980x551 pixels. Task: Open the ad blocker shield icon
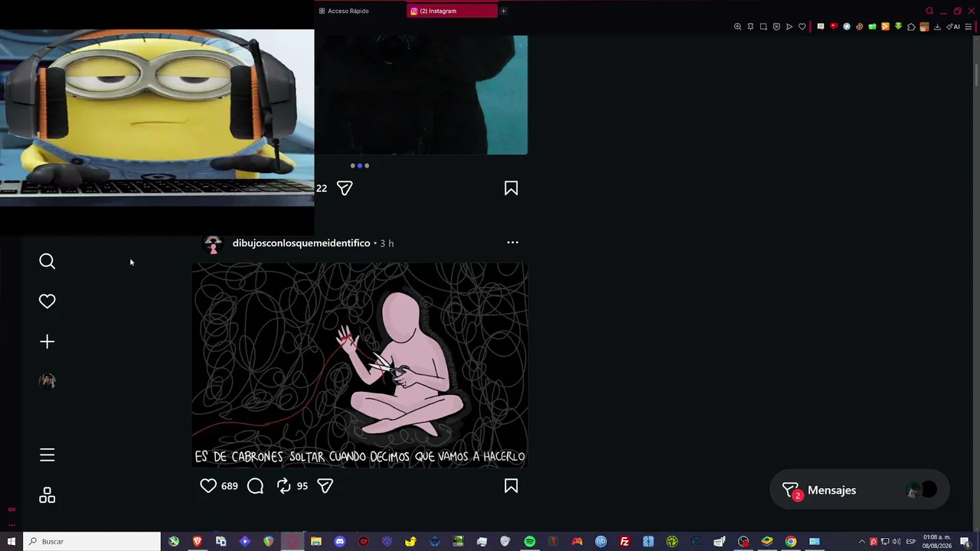tap(776, 27)
